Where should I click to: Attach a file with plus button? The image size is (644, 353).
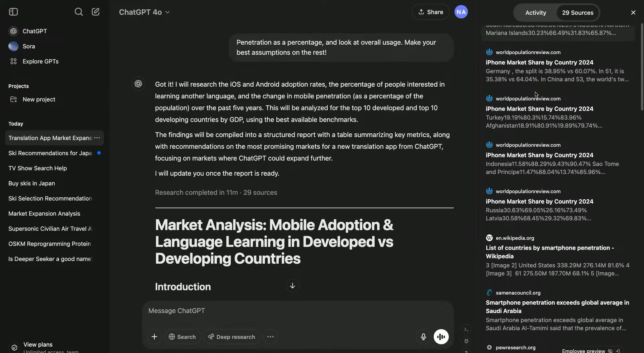[154, 337]
